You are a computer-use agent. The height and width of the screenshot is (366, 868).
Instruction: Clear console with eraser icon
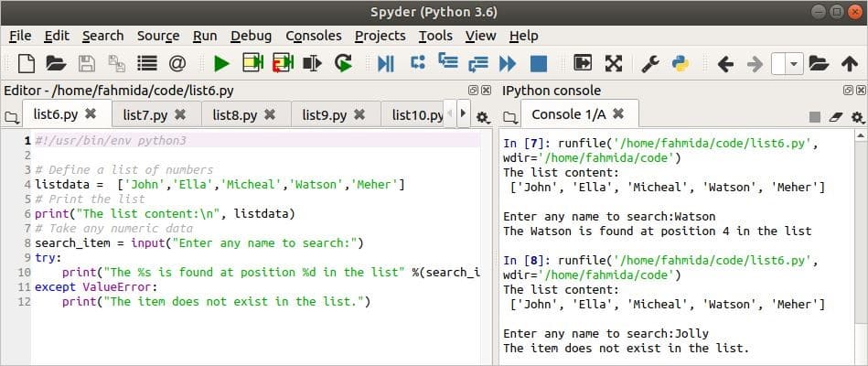tap(836, 117)
